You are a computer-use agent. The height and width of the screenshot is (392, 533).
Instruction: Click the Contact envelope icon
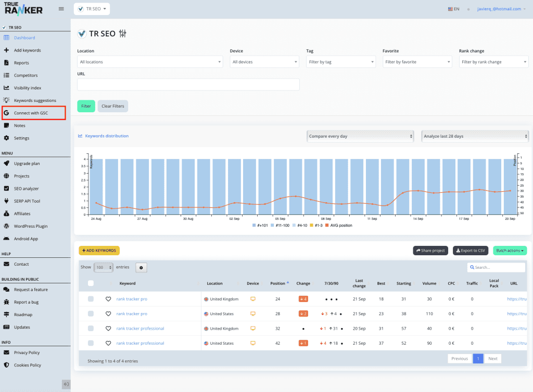[6, 264]
